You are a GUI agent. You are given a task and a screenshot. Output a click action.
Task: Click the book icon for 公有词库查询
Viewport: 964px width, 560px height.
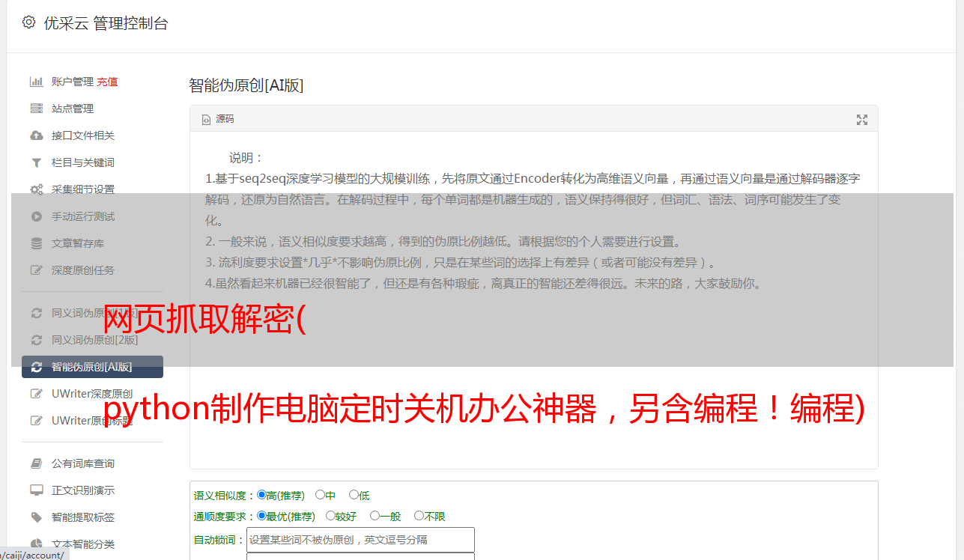coord(36,463)
